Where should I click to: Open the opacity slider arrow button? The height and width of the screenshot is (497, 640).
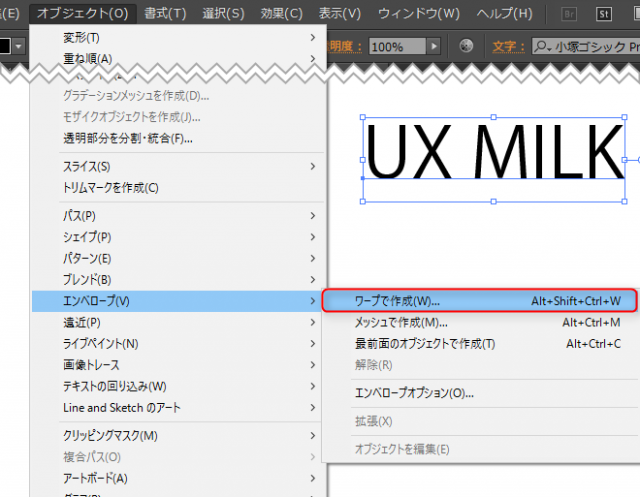coord(433,46)
